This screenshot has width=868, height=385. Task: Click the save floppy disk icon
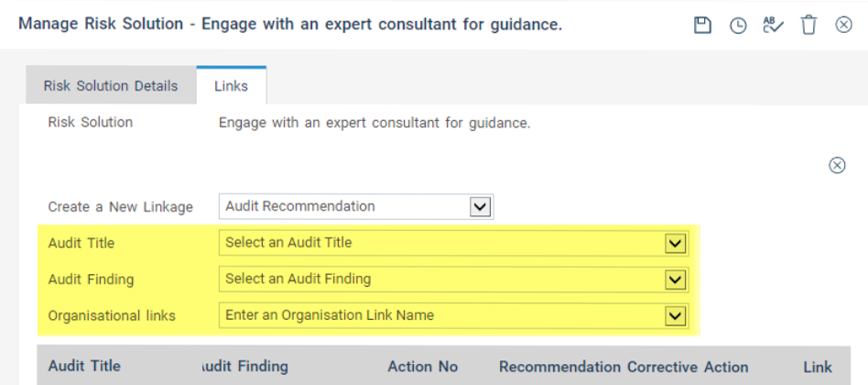[x=702, y=26]
